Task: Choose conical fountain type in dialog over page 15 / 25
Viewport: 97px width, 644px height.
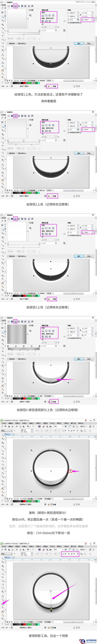Action: point(50,228)
